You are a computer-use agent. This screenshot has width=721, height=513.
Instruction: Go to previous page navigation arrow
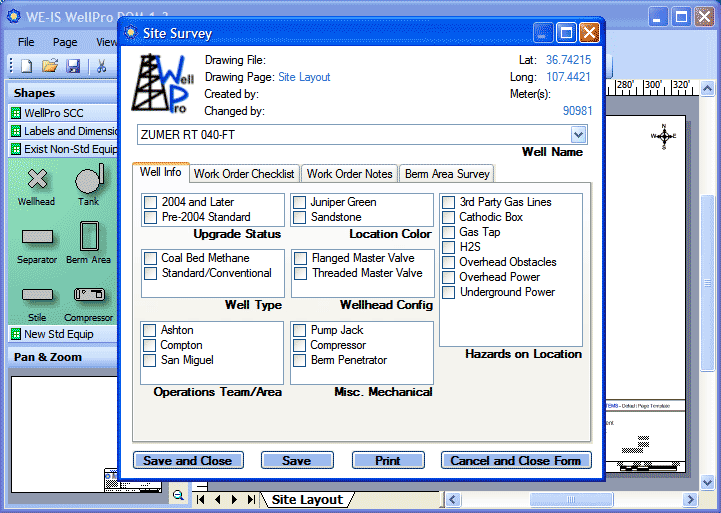coord(217,500)
